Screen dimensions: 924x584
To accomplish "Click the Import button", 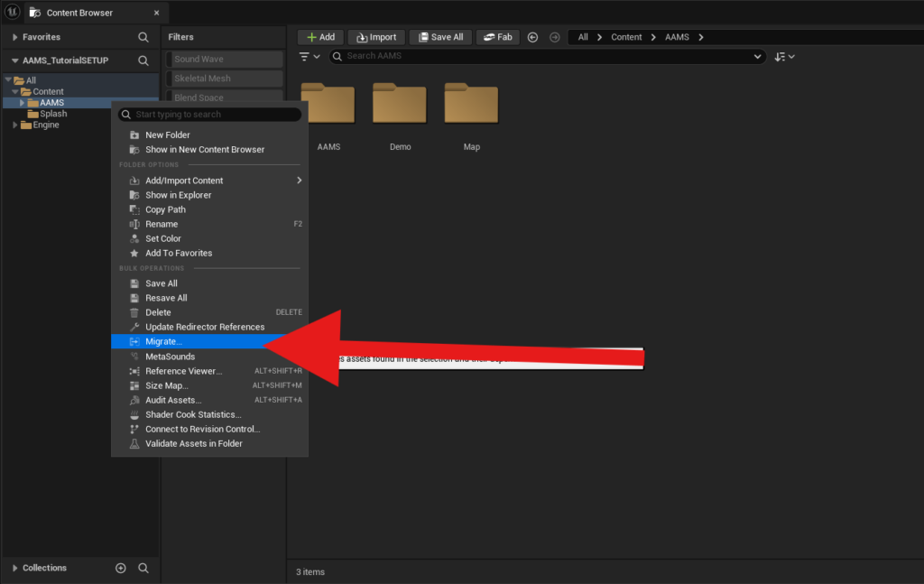I will tap(376, 37).
